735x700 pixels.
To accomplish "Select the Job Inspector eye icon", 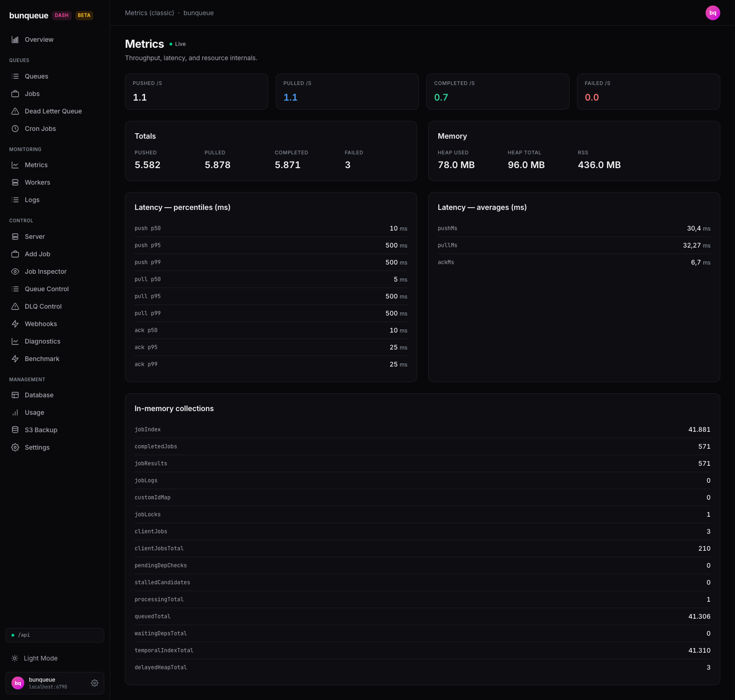I will (15, 271).
